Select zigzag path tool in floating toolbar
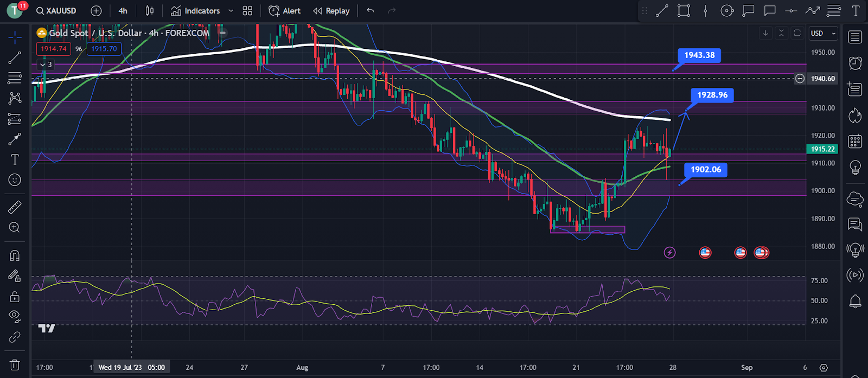868x378 pixels. pos(813,11)
